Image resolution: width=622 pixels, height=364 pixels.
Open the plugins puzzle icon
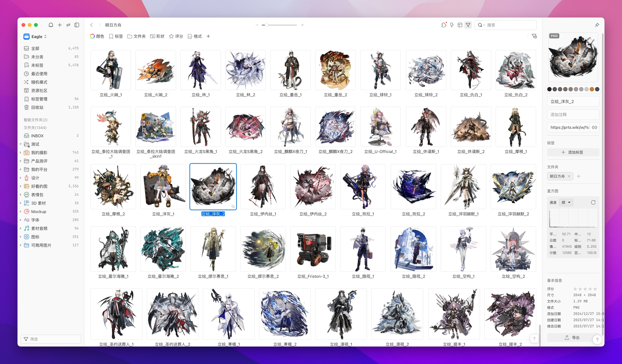point(444,25)
